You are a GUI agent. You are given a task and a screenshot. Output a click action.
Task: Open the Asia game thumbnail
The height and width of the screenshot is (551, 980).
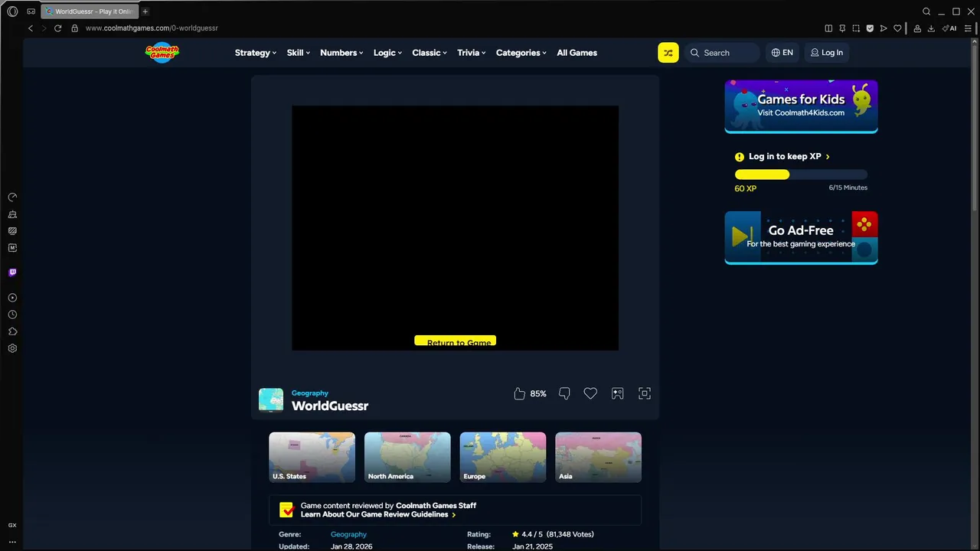pos(598,457)
